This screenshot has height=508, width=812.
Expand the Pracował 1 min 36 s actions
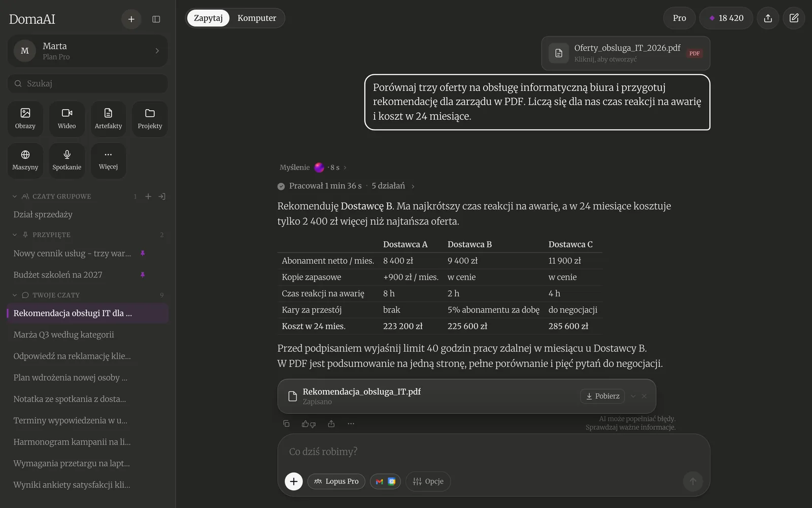coord(346,186)
